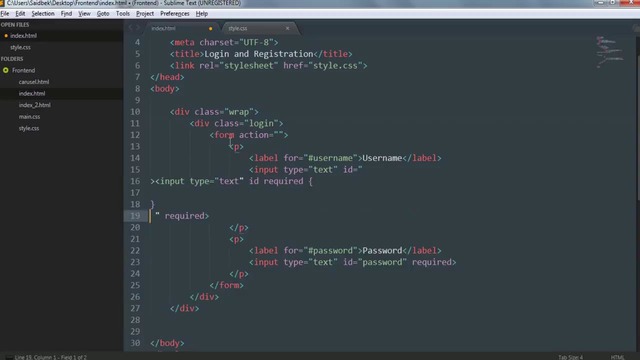The width and height of the screenshot is (640, 360).
Task: Open the Goto menu
Action: (x=103, y=13)
